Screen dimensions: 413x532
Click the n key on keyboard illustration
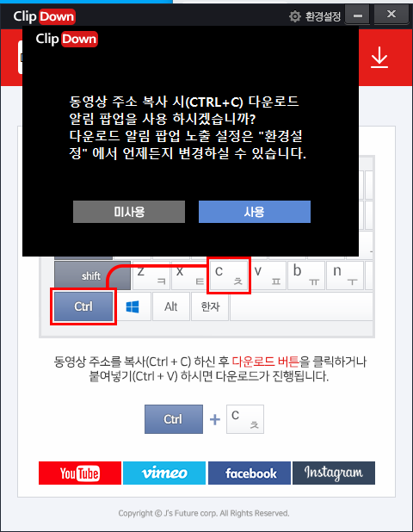point(345,275)
